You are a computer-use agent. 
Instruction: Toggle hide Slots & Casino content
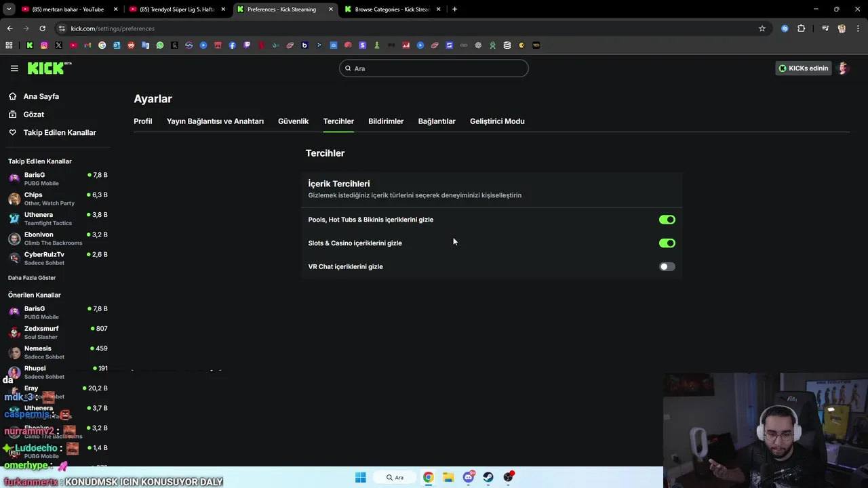coord(667,243)
